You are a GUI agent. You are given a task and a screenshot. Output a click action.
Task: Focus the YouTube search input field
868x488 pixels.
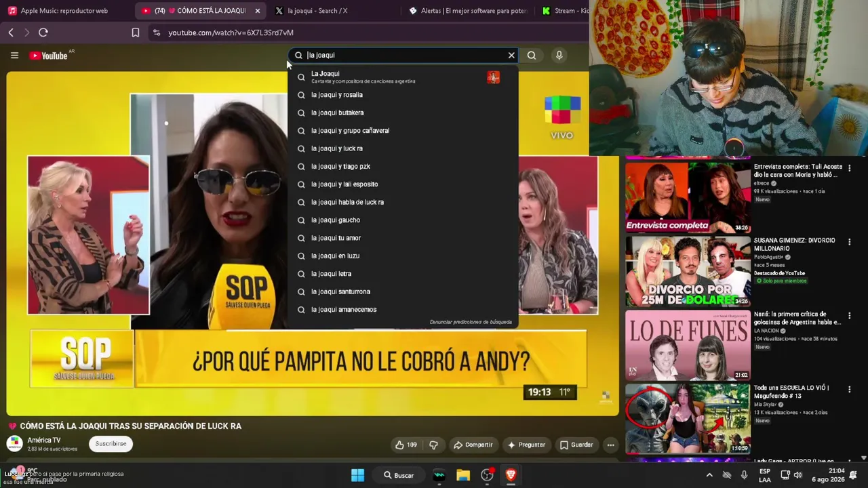click(x=403, y=56)
